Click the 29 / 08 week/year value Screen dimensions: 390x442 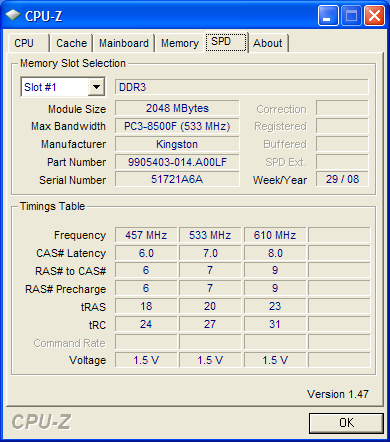(x=342, y=179)
